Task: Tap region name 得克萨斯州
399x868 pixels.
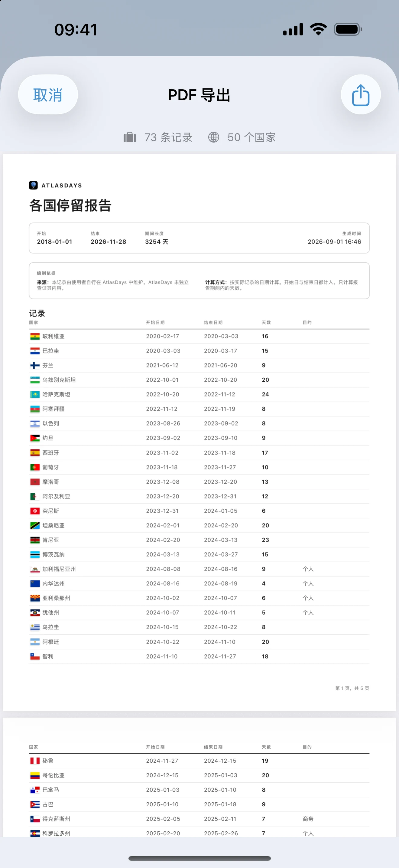Action: [56, 819]
